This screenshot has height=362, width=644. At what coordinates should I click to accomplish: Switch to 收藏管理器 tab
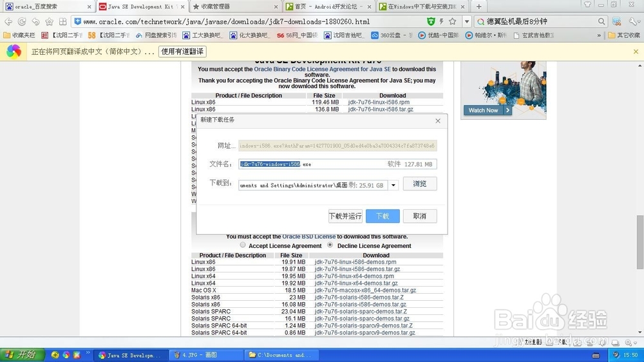pyautogui.click(x=236, y=6)
